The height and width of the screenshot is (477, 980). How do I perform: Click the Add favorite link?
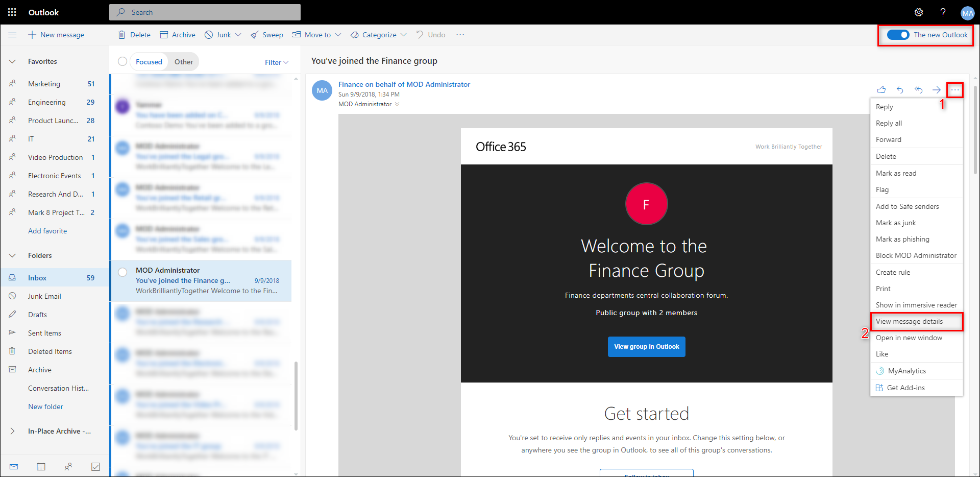click(47, 231)
